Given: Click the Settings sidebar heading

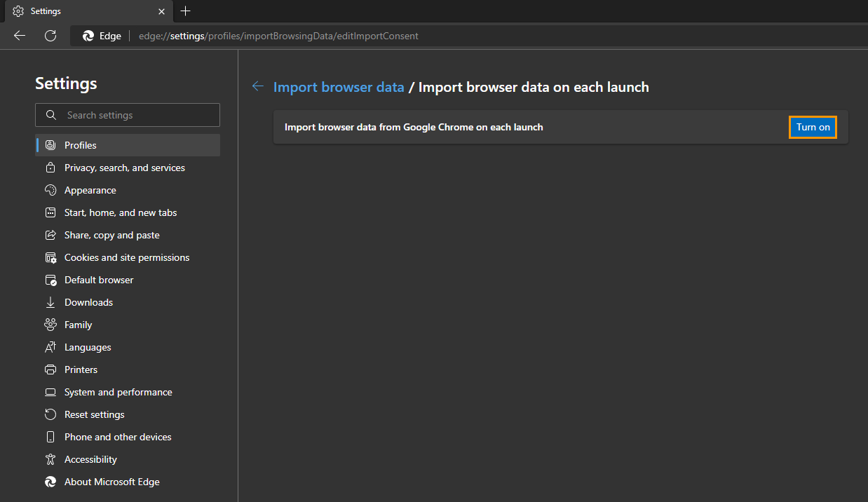Looking at the screenshot, I should pyautogui.click(x=66, y=83).
